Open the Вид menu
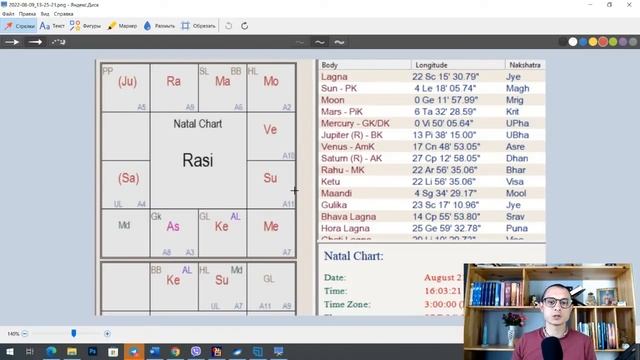640x360 pixels. 45,14
